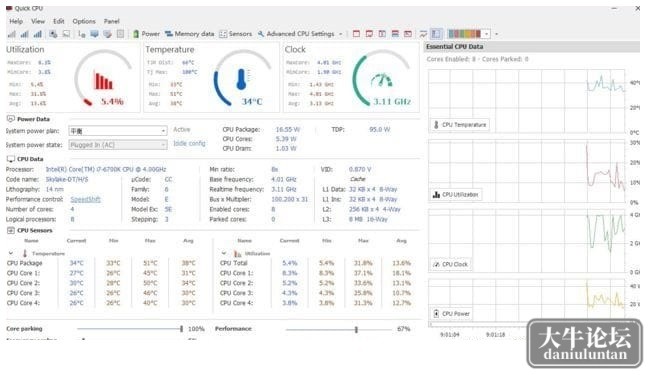Click the CPU Temperature chart label
The height and width of the screenshot is (375, 650).
coord(460,125)
